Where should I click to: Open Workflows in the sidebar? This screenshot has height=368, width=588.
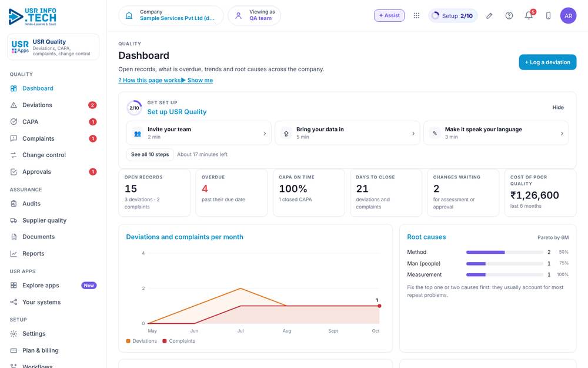pyautogui.click(x=54, y=365)
